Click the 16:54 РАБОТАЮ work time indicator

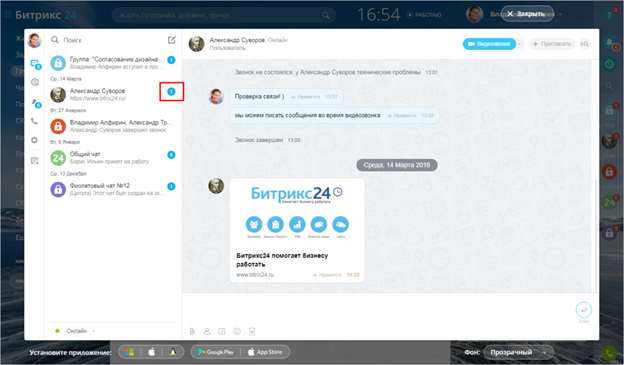pyautogui.click(x=399, y=15)
